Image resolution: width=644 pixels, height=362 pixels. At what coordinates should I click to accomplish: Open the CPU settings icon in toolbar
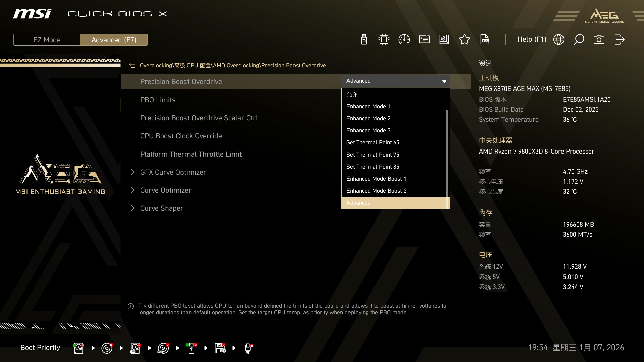pos(384,40)
